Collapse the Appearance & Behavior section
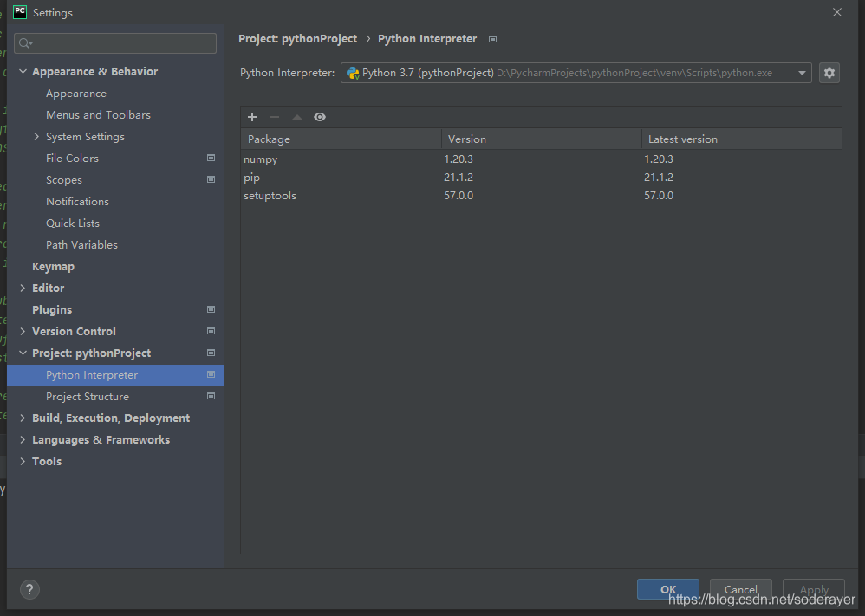The width and height of the screenshot is (865, 616). click(23, 72)
